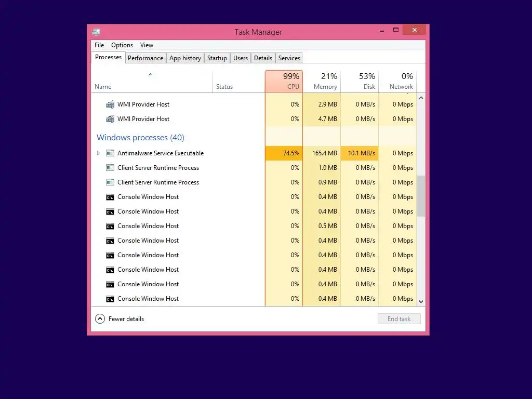Select the Antimalware Service Executable name
The height and width of the screenshot is (399, 532).
[x=161, y=153]
